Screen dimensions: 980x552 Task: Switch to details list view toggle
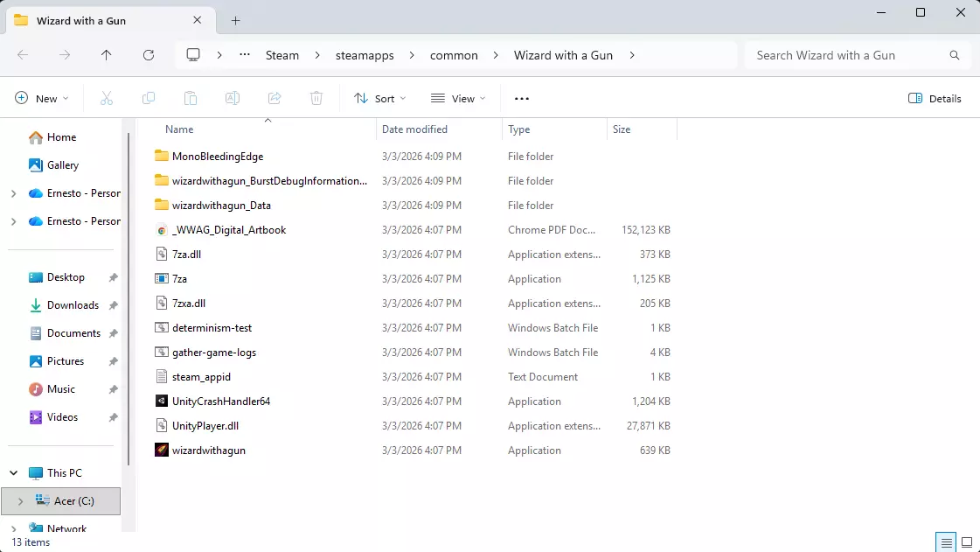pos(944,542)
